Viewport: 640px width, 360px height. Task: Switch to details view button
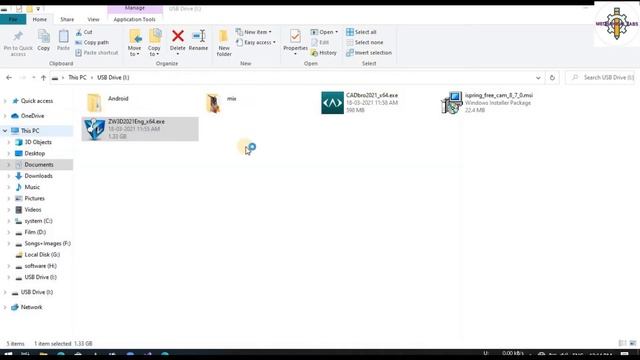[x=622, y=343]
